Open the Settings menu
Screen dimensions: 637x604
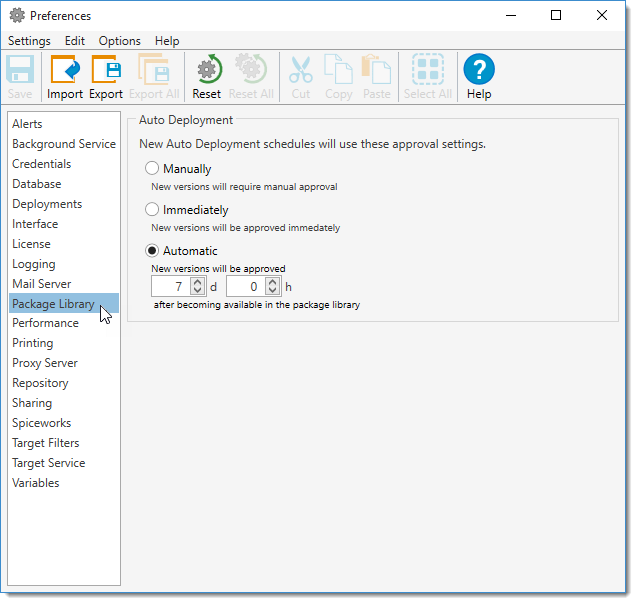[x=29, y=41]
